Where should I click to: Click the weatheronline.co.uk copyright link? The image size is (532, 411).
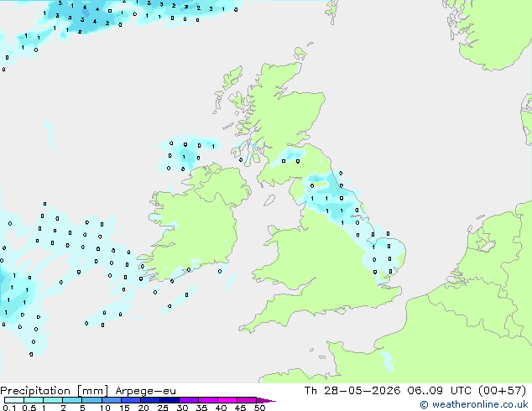coord(473,404)
